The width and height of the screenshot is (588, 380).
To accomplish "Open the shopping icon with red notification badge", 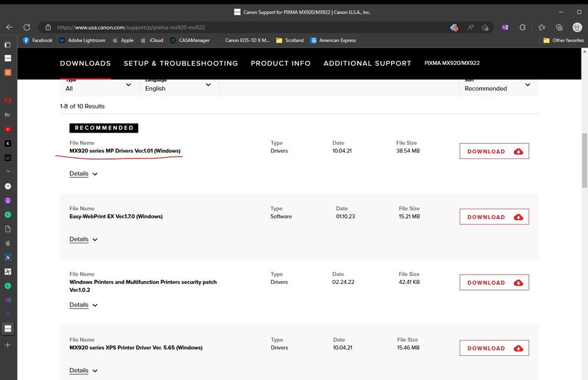I will (454, 27).
